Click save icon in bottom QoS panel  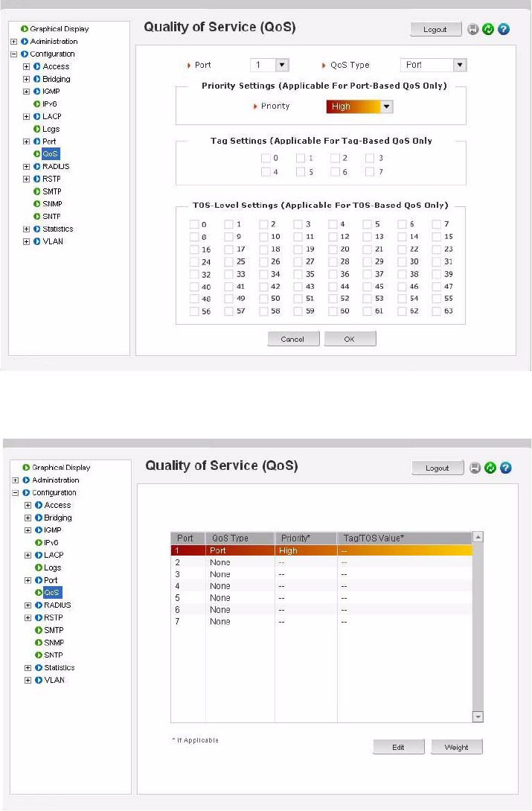475,468
